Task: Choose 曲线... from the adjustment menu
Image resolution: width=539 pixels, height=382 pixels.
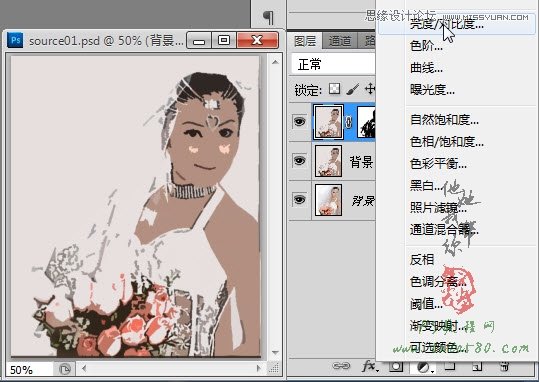Action: click(x=426, y=68)
